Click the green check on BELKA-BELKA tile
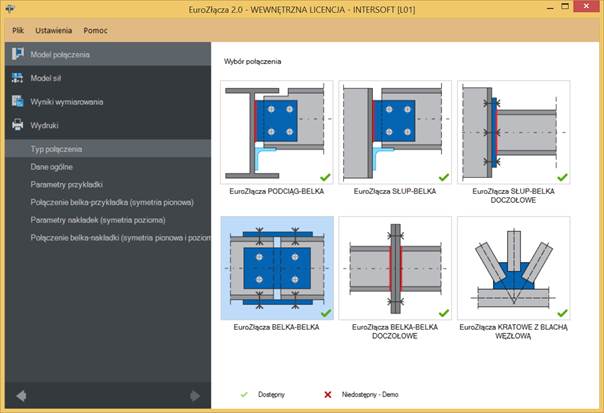This screenshot has height=413, width=604. click(x=326, y=313)
